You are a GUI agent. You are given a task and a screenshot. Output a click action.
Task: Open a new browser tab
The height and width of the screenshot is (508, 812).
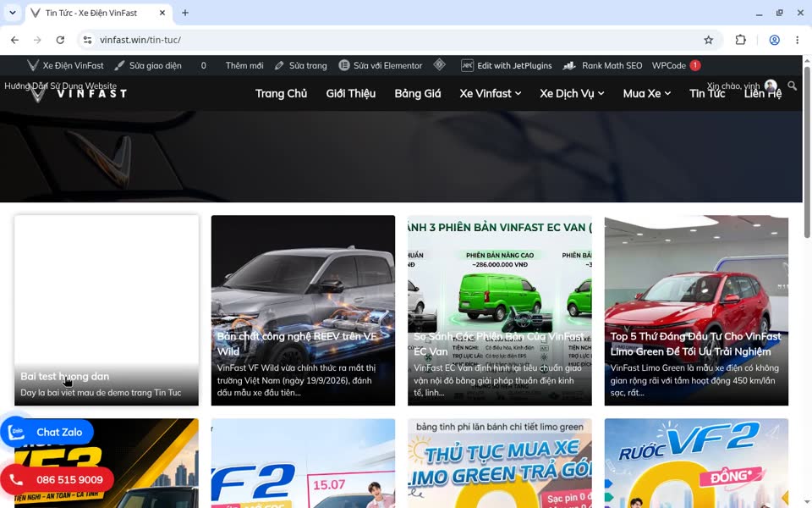pyautogui.click(x=185, y=13)
